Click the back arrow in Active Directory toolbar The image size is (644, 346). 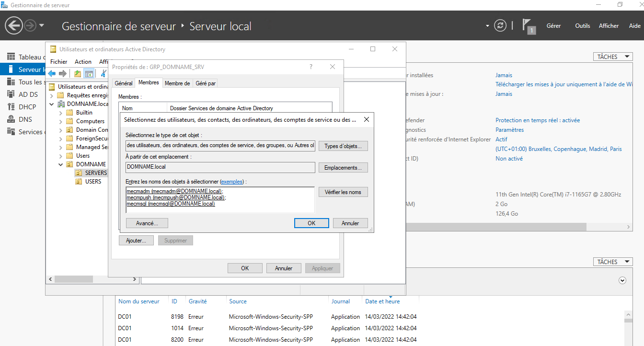click(x=52, y=73)
